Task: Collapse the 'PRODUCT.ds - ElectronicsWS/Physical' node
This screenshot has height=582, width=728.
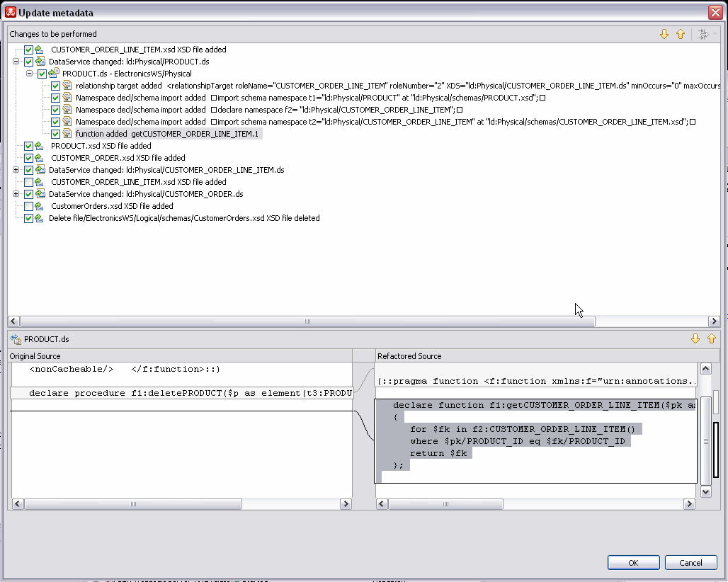Action: pyautogui.click(x=29, y=74)
